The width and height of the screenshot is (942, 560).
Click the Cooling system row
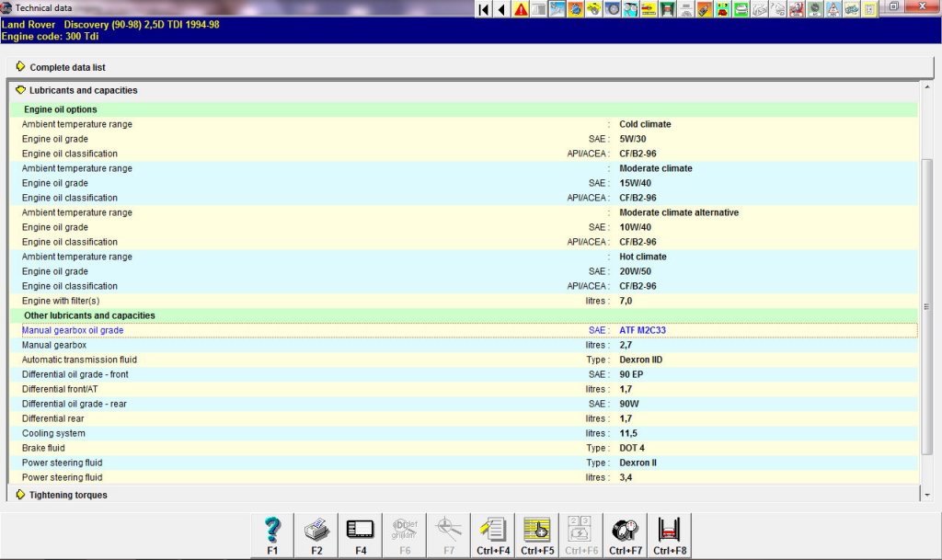tap(53, 433)
